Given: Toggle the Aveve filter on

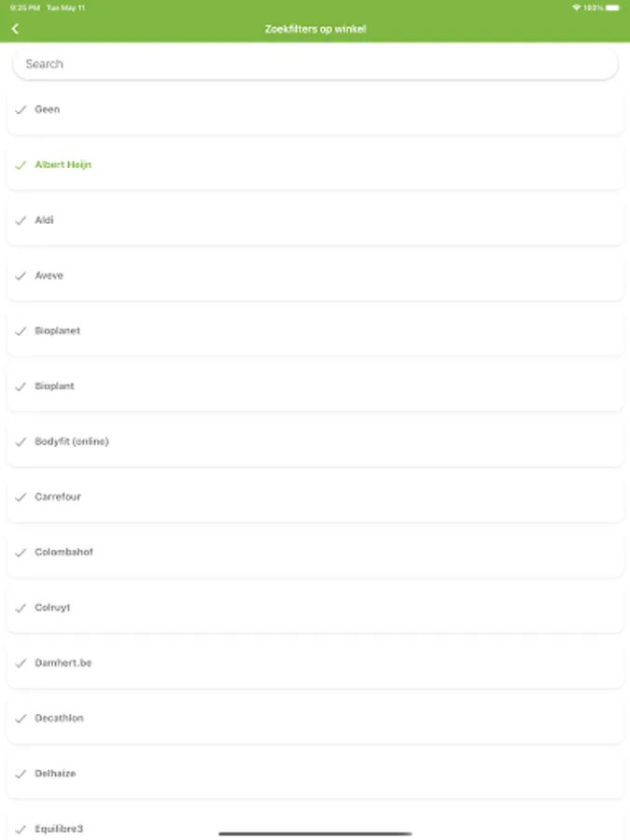Looking at the screenshot, I should [x=49, y=275].
